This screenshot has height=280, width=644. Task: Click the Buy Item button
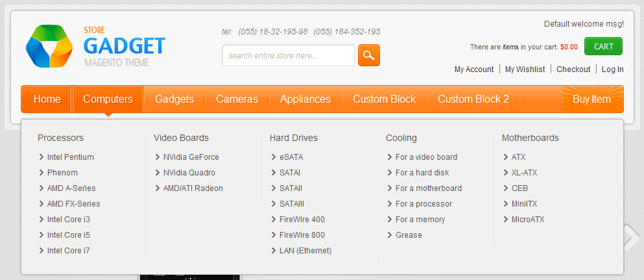click(592, 99)
